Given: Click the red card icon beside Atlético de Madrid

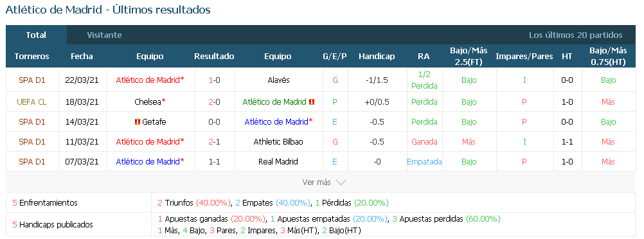Looking at the screenshot, I should (x=312, y=102).
